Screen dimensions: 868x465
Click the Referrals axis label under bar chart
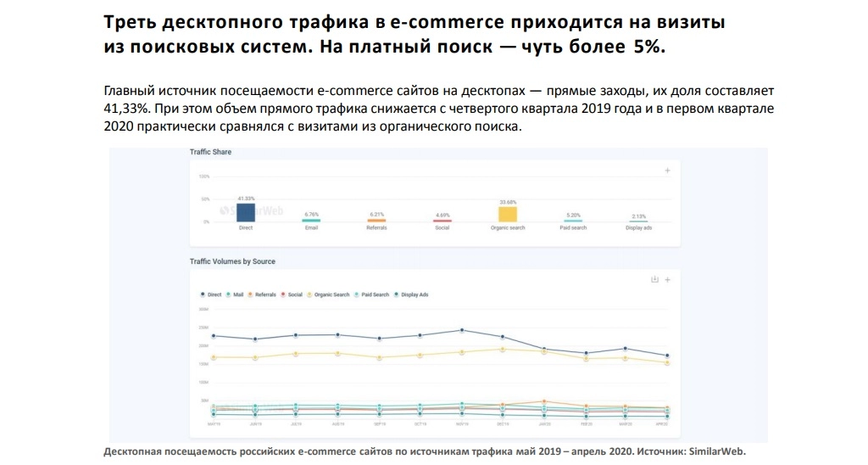coord(376,227)
